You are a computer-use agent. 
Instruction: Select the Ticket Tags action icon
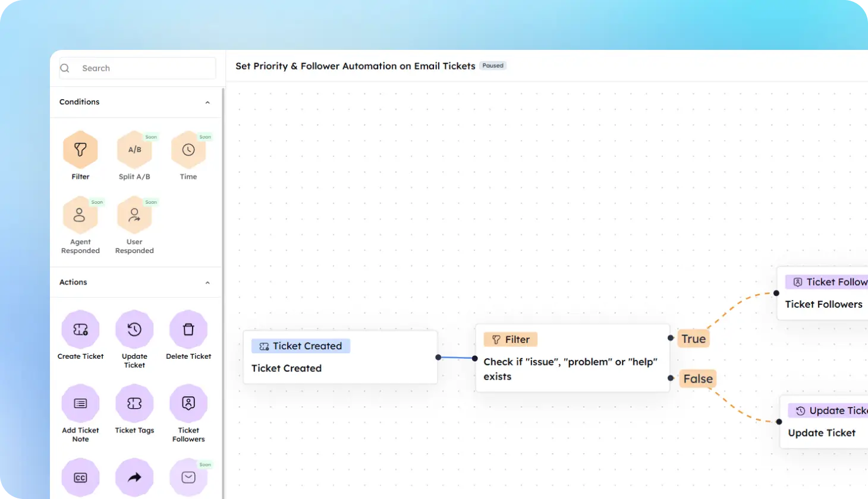point(134,403)
